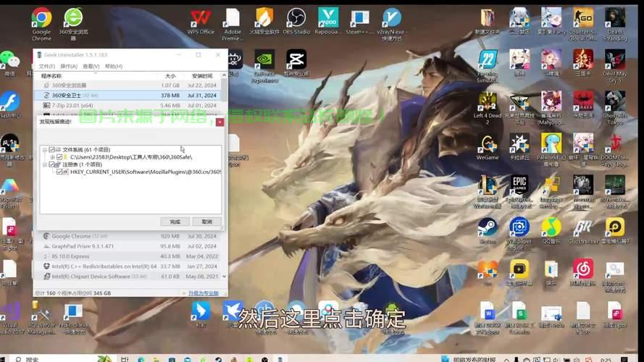Click scroll-down arrow of program list
Image resolution: width=644 pixels, height=362 pixels.
[x=224, y=277]
